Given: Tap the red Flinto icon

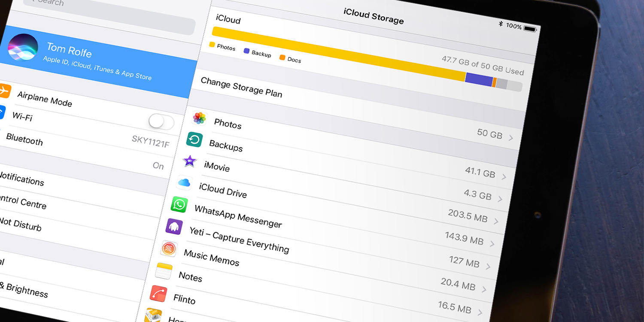Looking at the screenshot, I should (x=158, y=294).
